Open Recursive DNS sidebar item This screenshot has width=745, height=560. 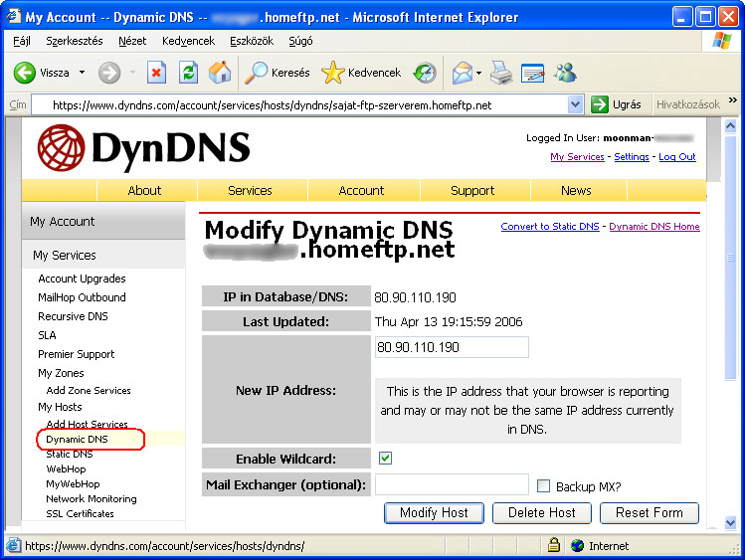(x=73, y=316)
